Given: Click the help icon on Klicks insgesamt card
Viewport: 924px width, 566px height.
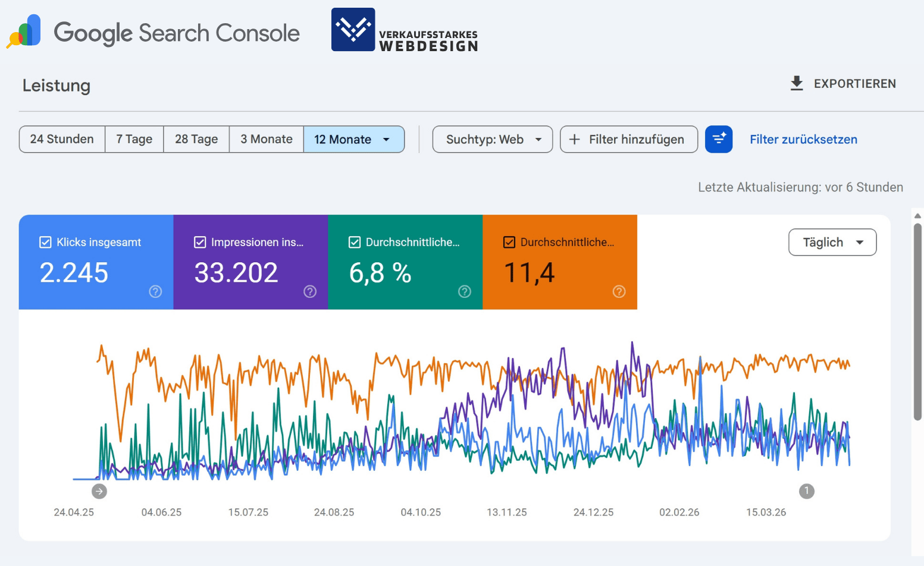Looking at the screenshot, I should tap(155, 292).
